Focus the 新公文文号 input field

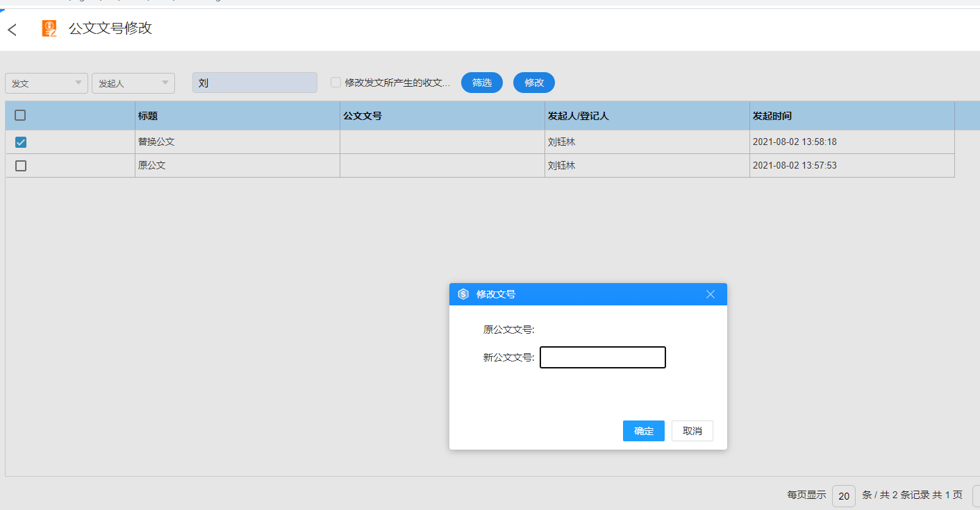602,357
